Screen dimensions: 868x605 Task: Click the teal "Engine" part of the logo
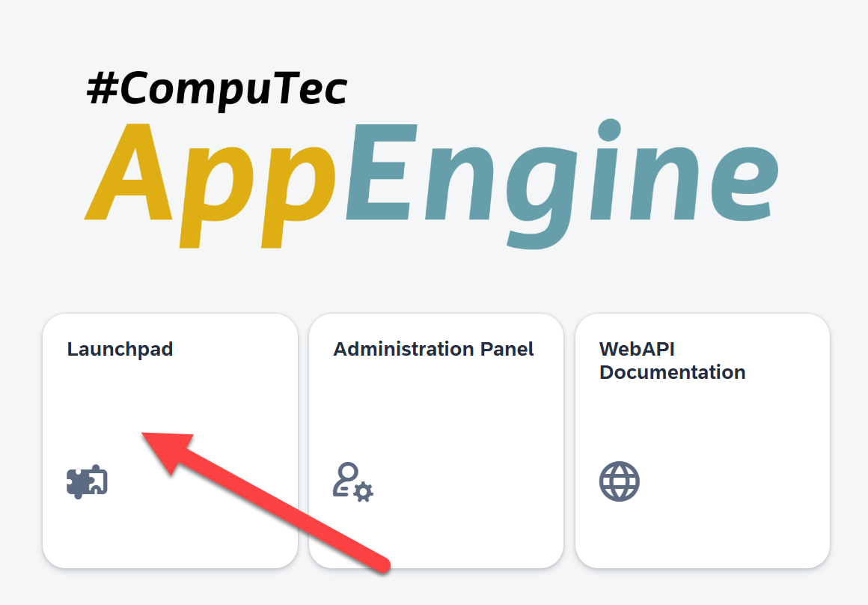(561, 180)
